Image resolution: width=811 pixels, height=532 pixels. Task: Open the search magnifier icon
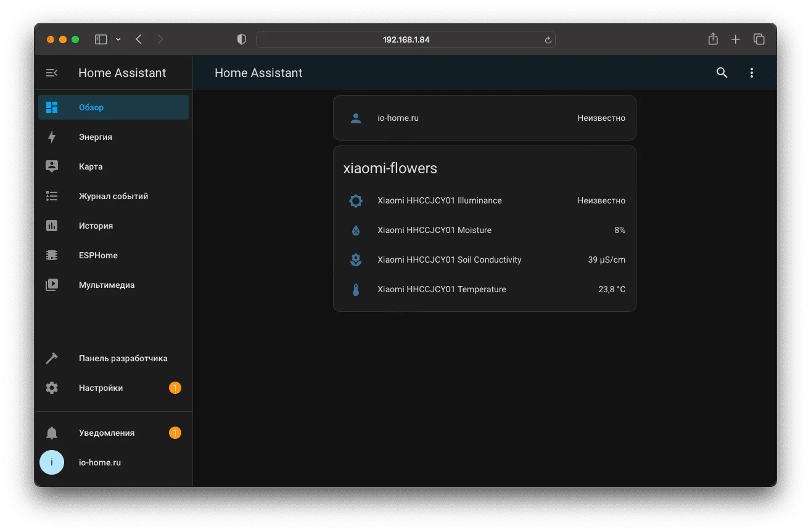click(x=722, y=73)
